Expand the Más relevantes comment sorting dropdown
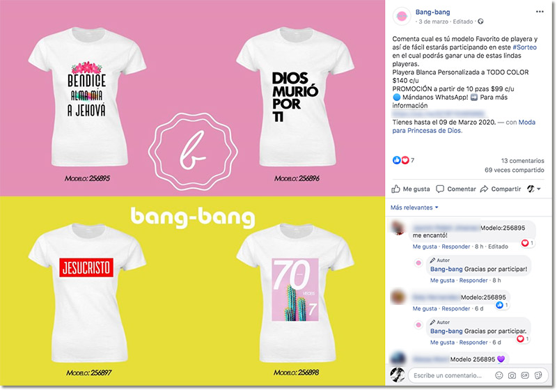 [x=414, y=207]
